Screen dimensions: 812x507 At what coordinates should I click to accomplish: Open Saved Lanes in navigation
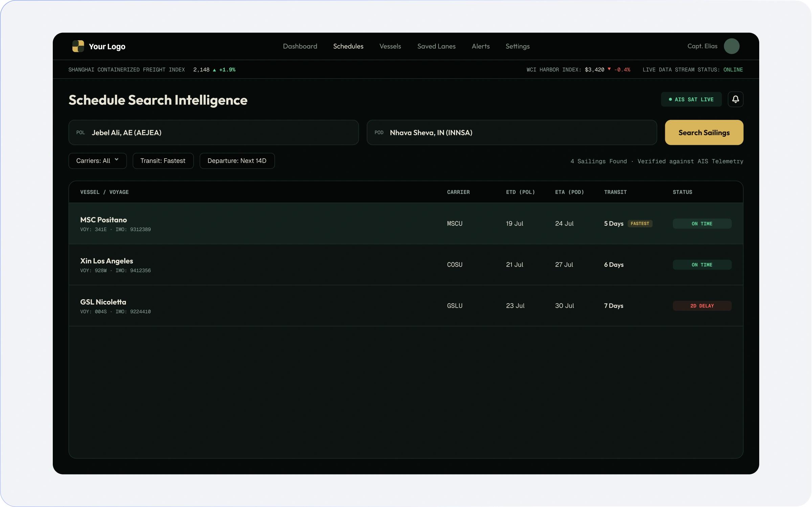pyautogui.click(x=436, y=46)
